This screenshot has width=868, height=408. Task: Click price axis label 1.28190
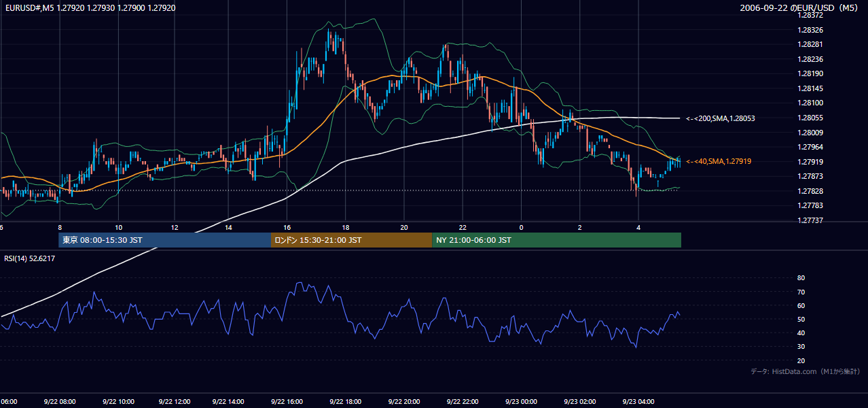[x=812, y=74]
